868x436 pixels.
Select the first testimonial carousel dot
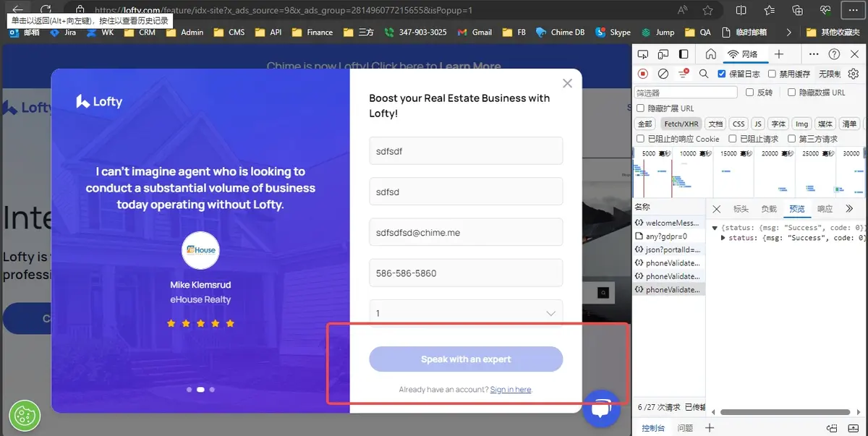point(190,389)
